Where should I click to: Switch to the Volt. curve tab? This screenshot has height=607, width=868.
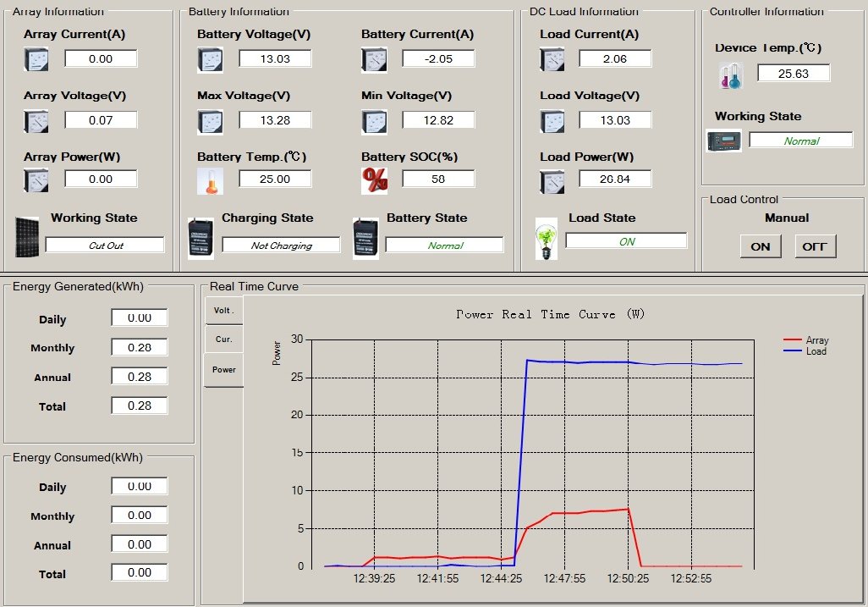click(x=223, y=311)
